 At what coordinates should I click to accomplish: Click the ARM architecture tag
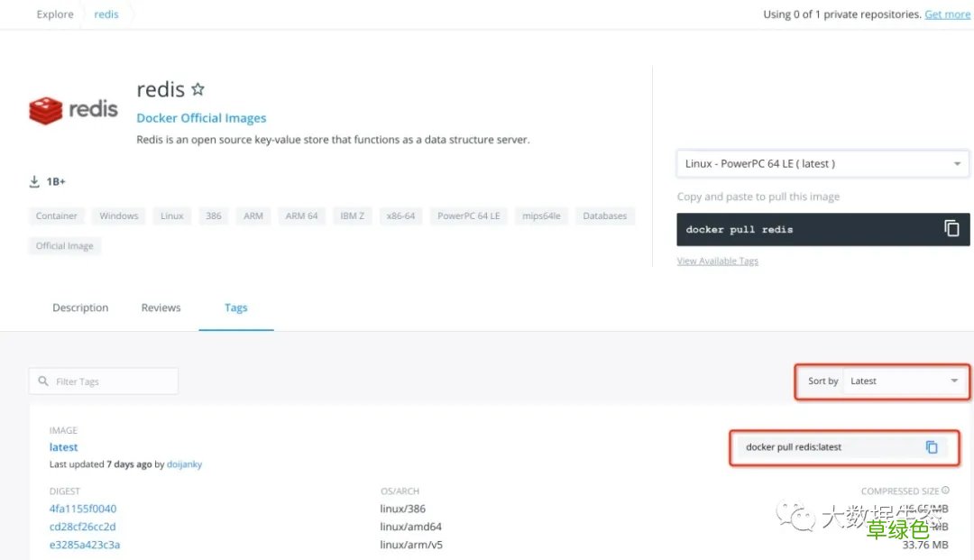pyautogui.click(x=253, y=216)
